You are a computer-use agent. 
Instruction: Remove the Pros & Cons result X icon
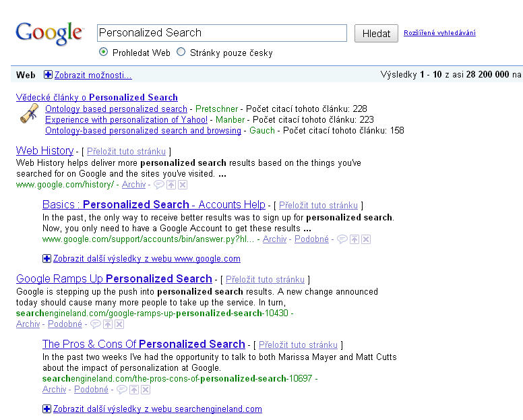pos(146,389)
